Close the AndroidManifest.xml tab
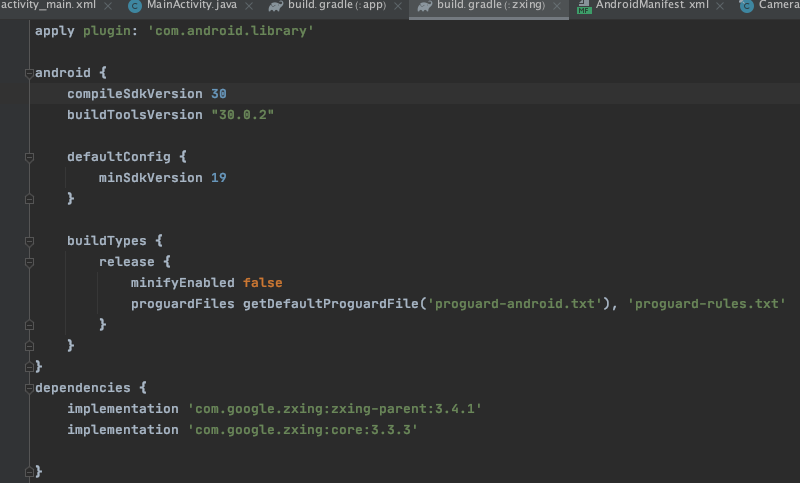Image resolution: width=800 pixels, height=483 pixels. click(720, 6)
